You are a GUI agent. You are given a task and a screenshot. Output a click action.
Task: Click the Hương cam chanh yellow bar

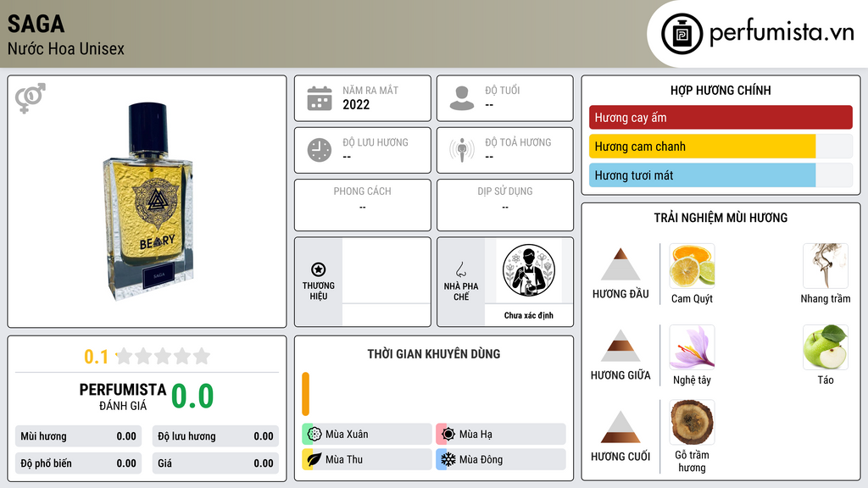702,147
